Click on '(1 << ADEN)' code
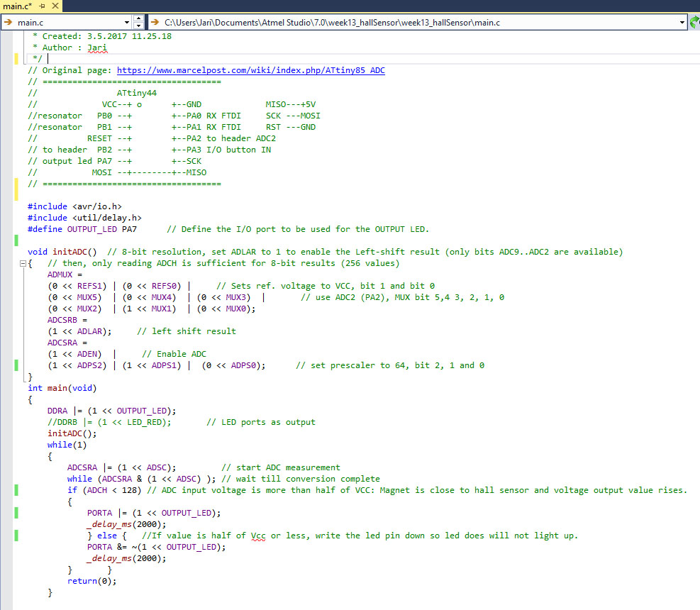Viewport: 700px width, 610px height. (x=74, y=354)
